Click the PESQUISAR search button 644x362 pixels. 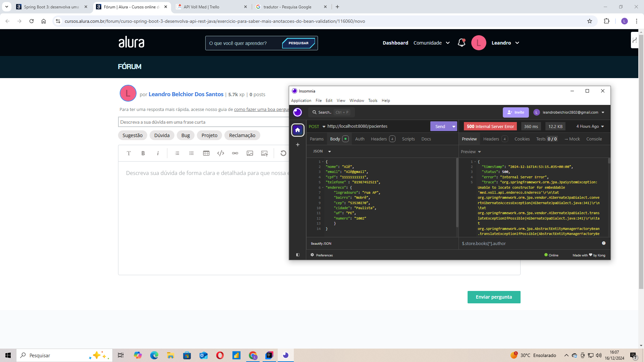pyautogui.click(x=298, y=43)
